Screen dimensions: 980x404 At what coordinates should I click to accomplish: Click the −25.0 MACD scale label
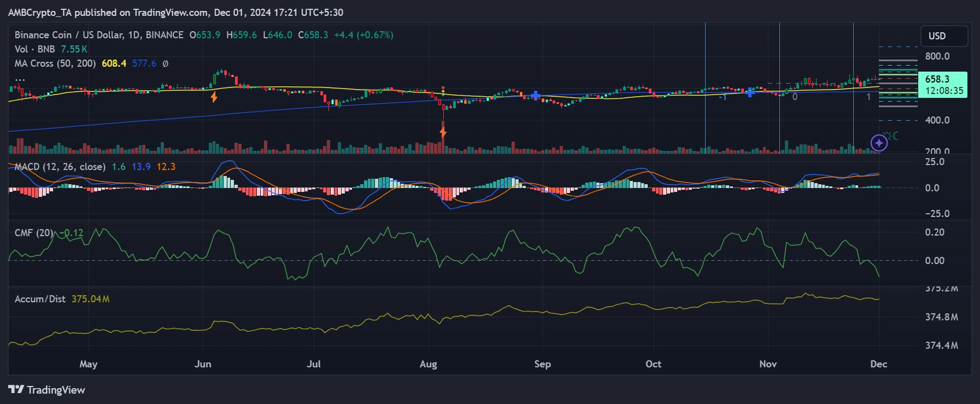[x=937, y=214]
